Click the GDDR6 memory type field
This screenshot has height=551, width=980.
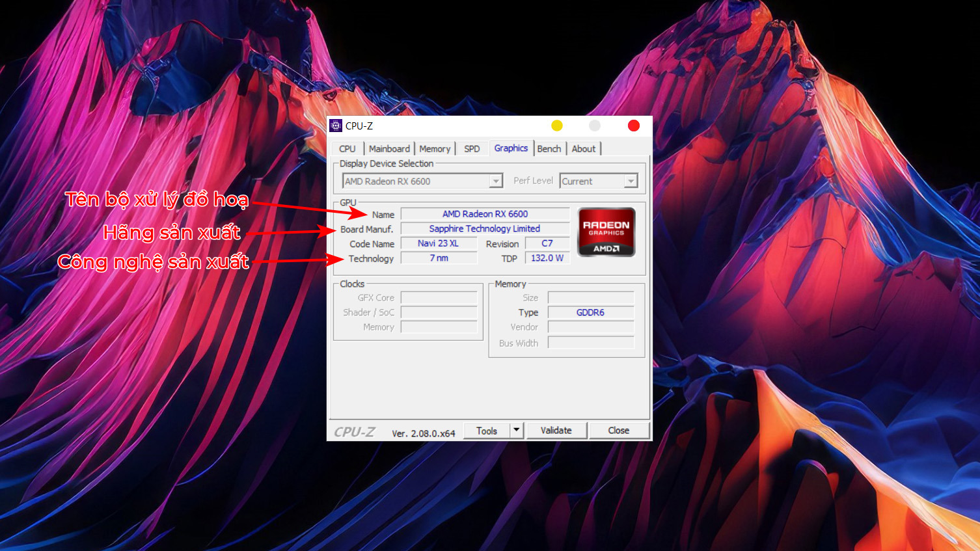[x=590, y=313]
